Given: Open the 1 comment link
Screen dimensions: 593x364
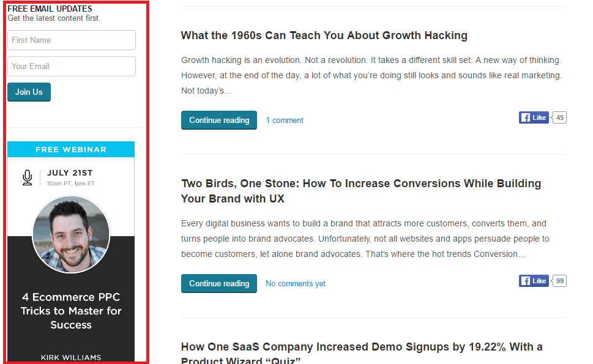Looking at the screenshot, I should click(285, 120).
